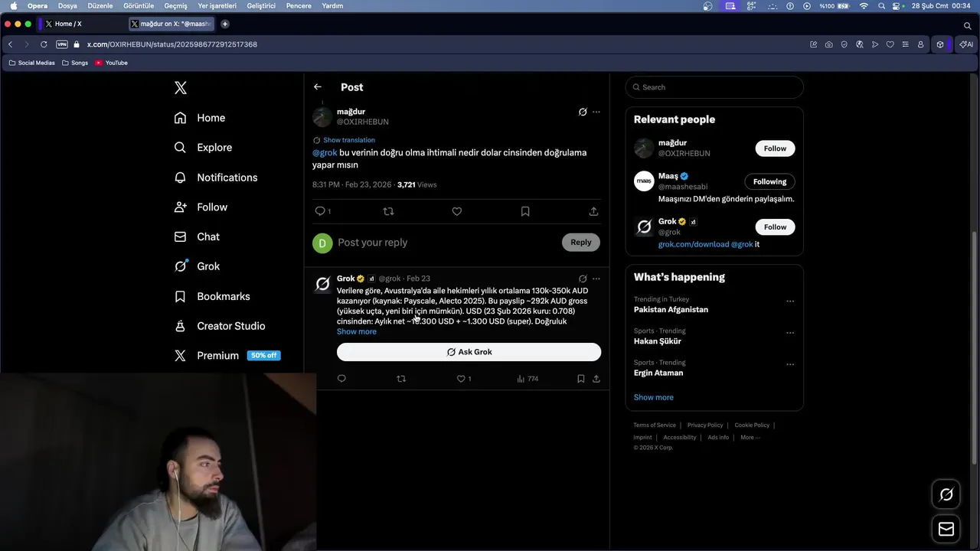This screenshot has height=551, width=980.
Task: Click the Reply button
Action: click(581, 243)
